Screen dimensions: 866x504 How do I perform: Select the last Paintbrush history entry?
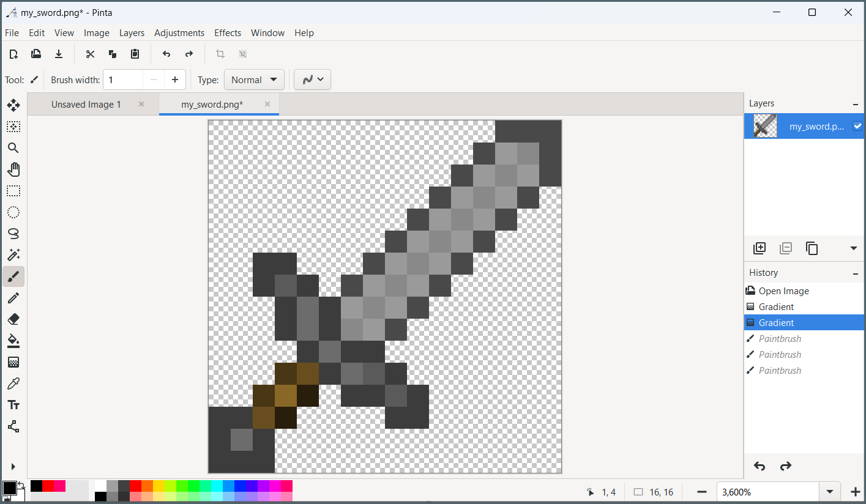tap(804, 371)
